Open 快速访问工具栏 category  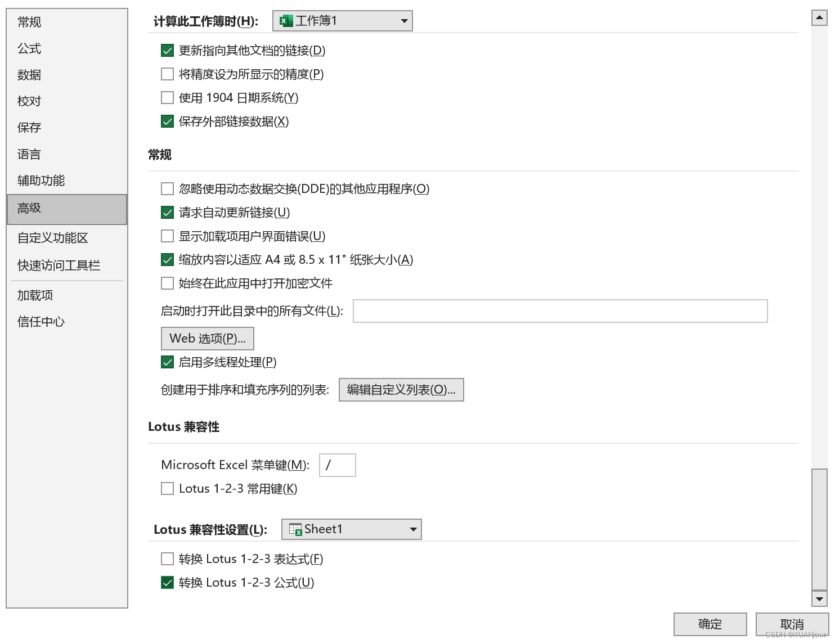[67, 265]
